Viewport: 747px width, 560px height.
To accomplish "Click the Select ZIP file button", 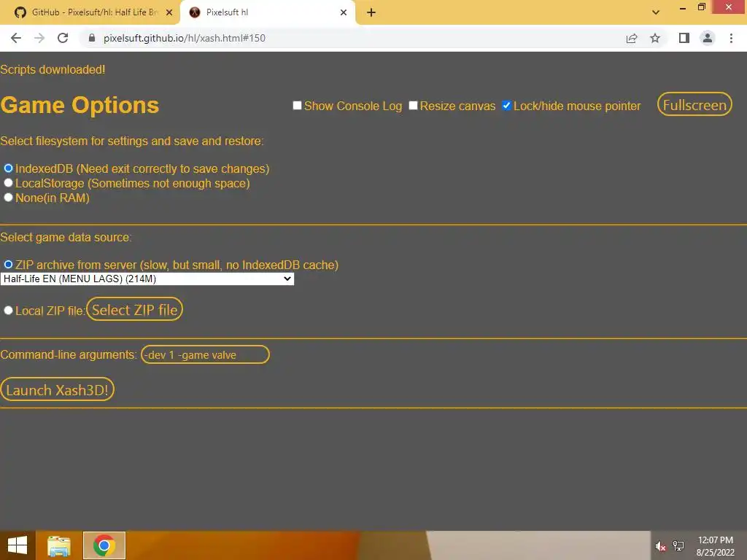I will (x=134, y=309).
